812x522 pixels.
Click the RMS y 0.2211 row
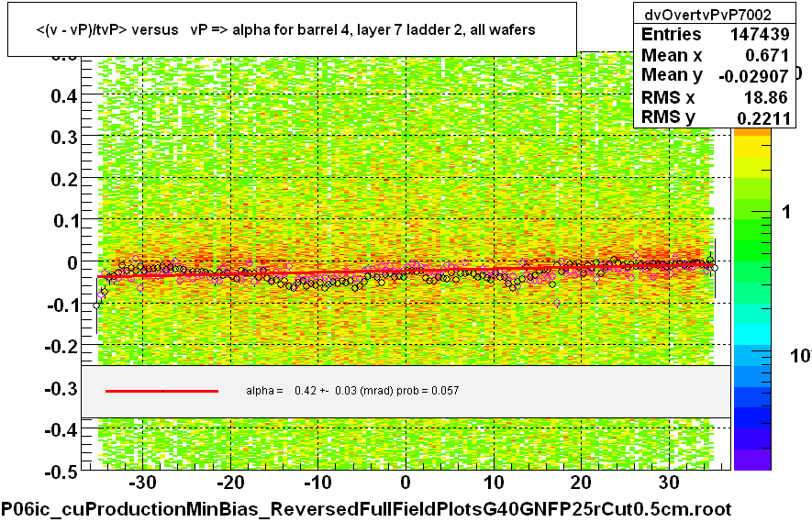tap(715, 117)
